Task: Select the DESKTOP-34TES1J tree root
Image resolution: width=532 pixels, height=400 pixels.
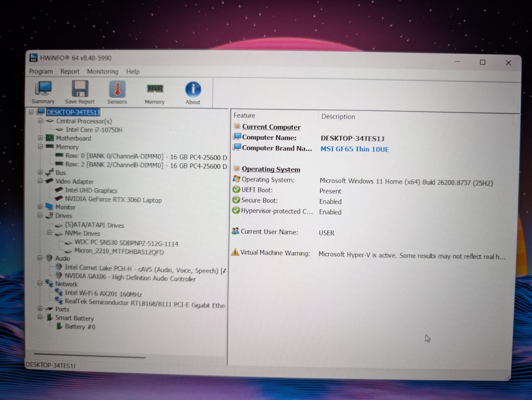Action: point(73,112)
